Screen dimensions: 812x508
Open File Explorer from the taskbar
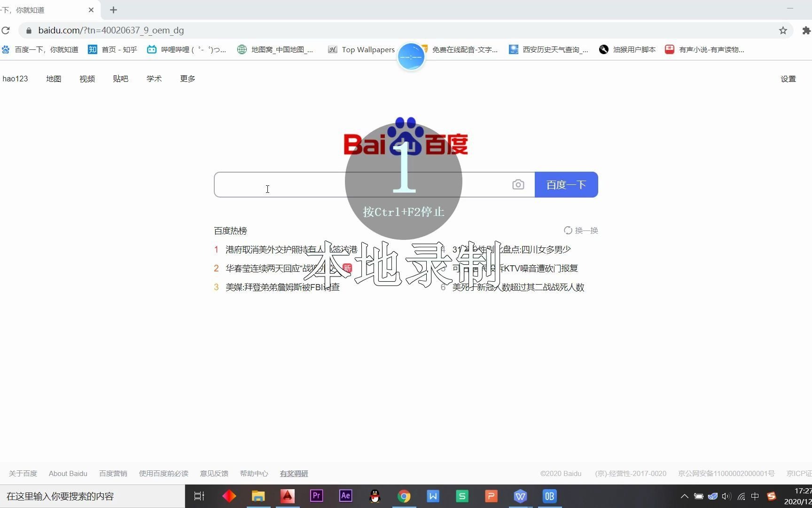tap(258, 496)
